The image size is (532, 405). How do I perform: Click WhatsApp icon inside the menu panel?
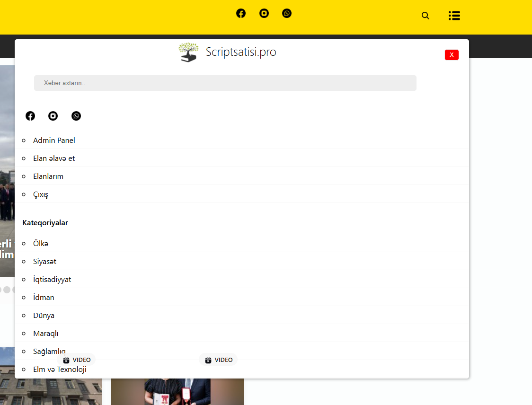pyautogui.click(x=76, y=116)
